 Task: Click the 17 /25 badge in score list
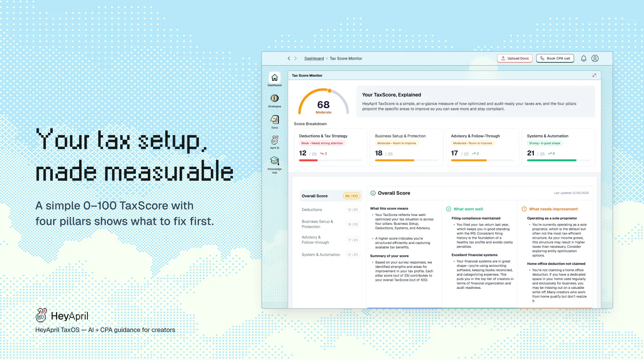[353, 240]
